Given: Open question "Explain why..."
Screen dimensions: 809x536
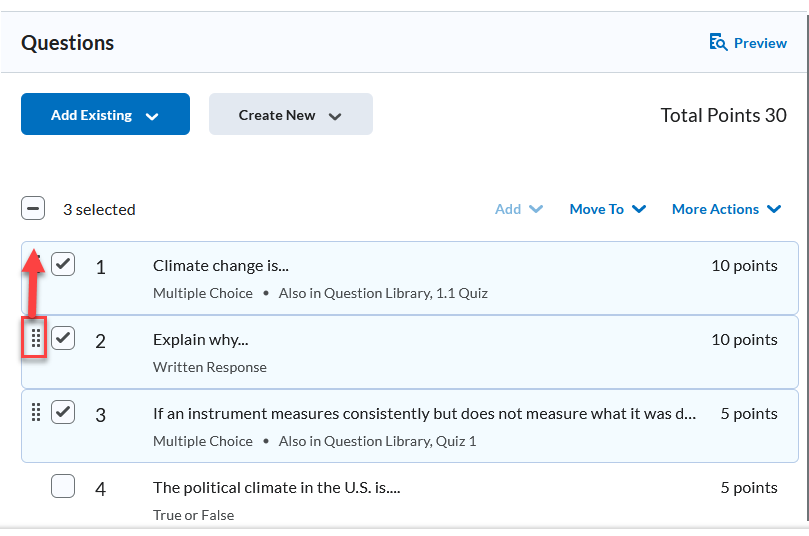Looking at the screenshot, I should pyautogui.click(x=200, y=340).
